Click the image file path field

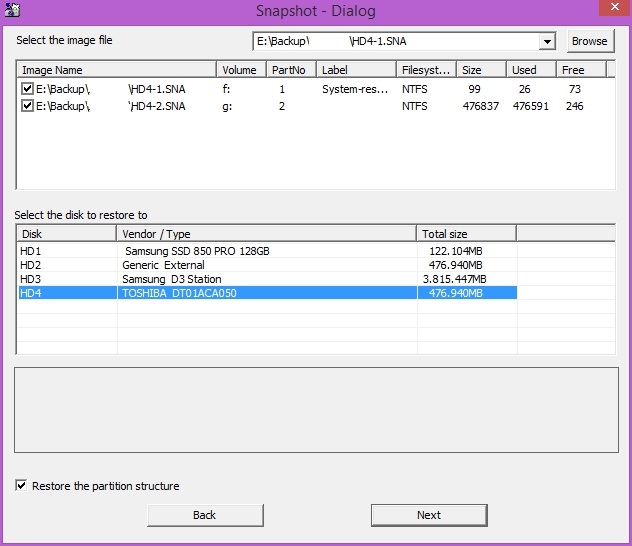pyautogui.click(x=394, y=42)
